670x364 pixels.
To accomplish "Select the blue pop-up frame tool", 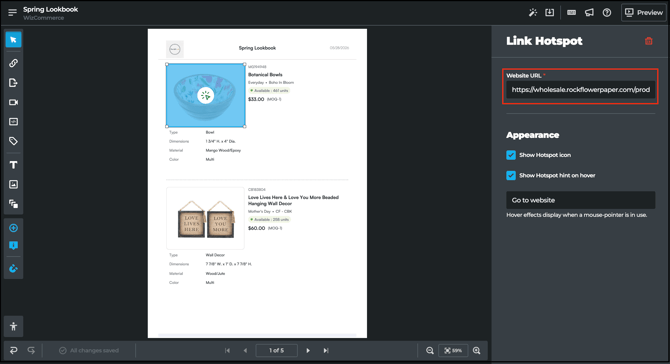I will point(13,246).
